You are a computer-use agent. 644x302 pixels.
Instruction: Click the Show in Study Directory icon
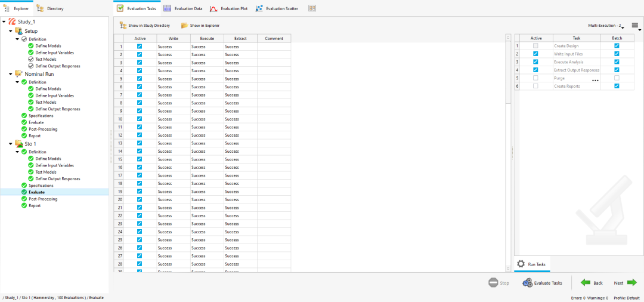point(123,26)
